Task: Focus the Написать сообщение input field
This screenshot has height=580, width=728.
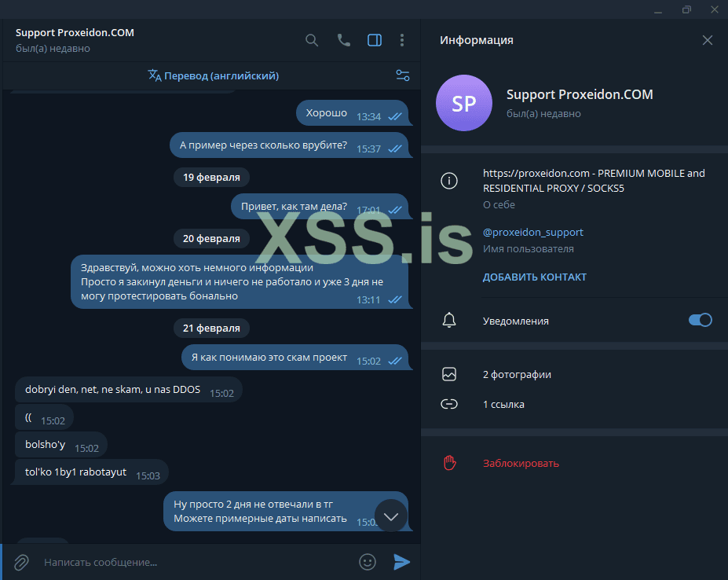Action: [x=195, y=563]
